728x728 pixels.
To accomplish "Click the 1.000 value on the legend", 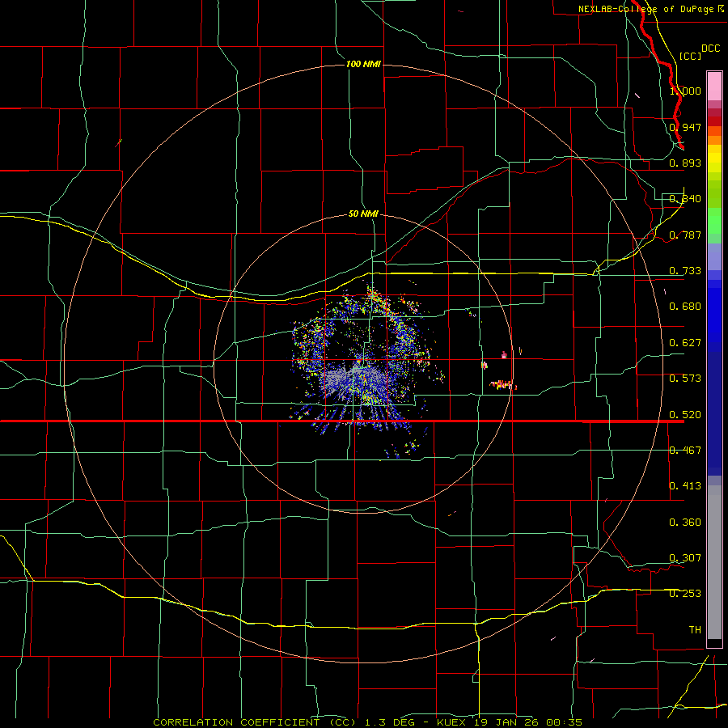I will (x=685, y=91).
